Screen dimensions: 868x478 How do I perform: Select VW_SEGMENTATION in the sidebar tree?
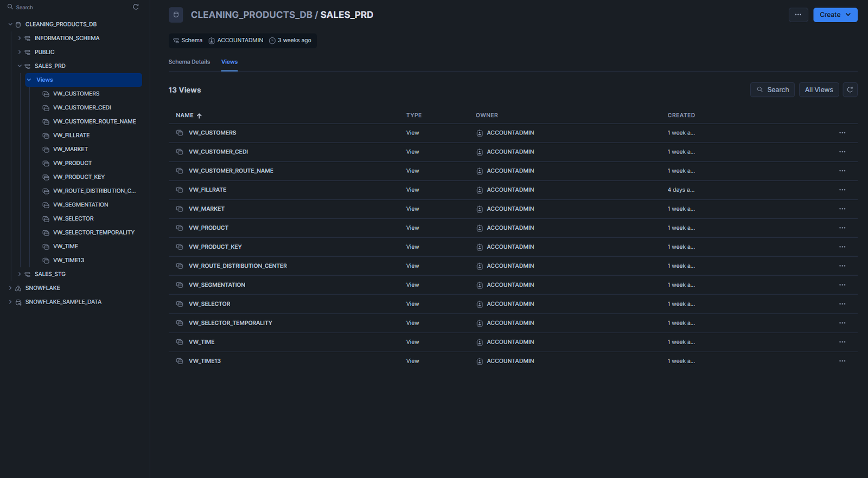coord(80,205)
